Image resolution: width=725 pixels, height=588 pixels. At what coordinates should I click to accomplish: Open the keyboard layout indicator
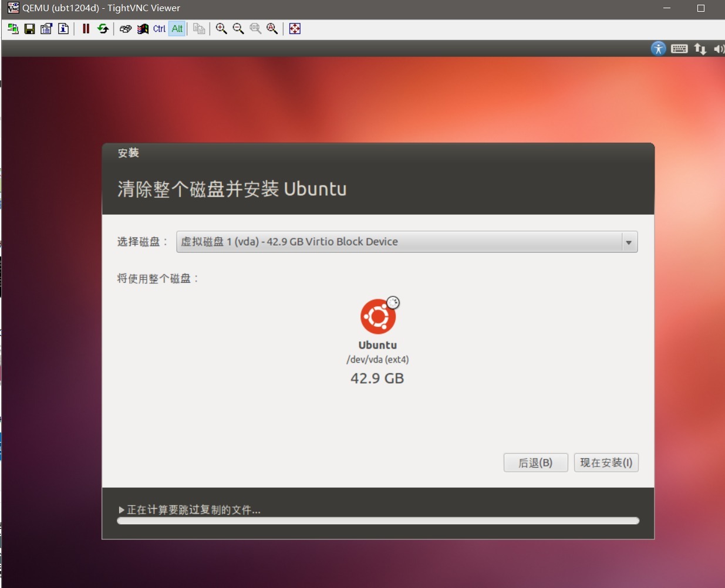pyautogui.click(x=679, y=49)
